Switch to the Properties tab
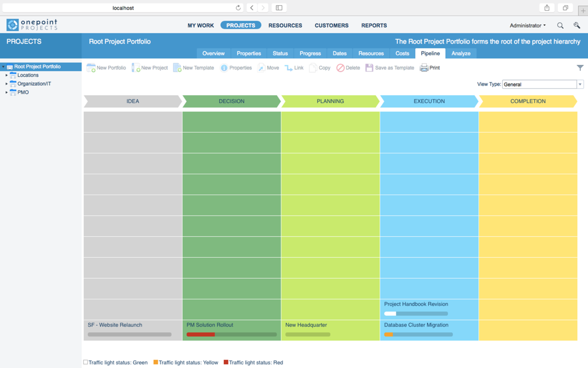588x368 pixels. [x=249, y=53]
